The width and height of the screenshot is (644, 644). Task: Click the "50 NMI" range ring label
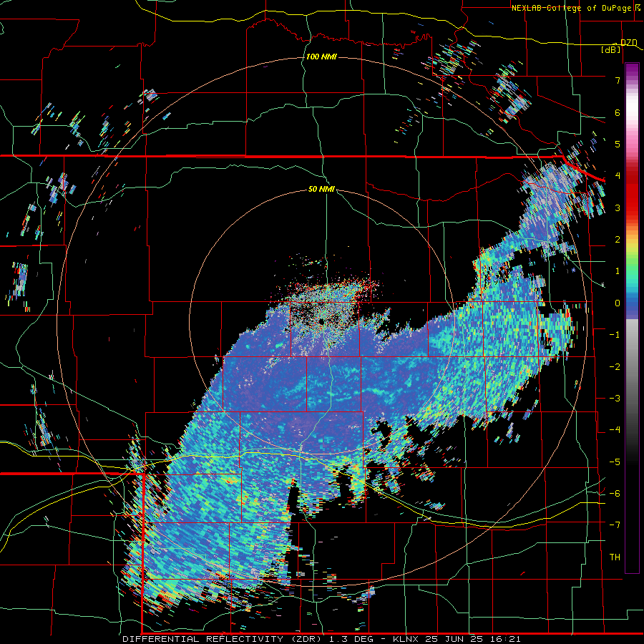tap(321, 189)
